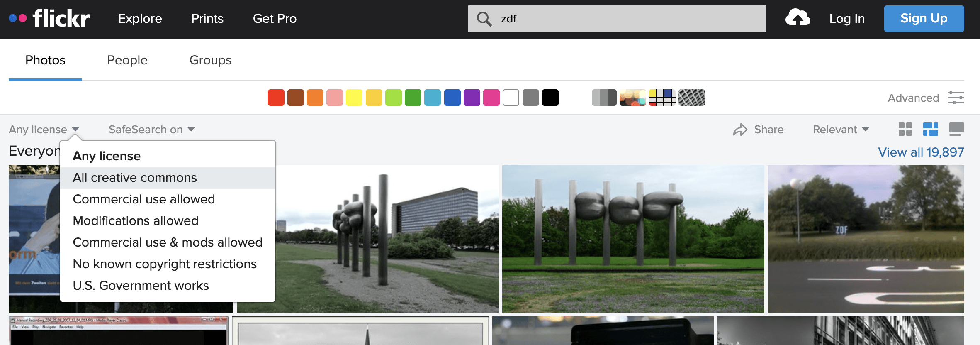Open the Relevant sort dropdown
The width and height of the screenshot is (980, 345).
click(x=841, y=130)
